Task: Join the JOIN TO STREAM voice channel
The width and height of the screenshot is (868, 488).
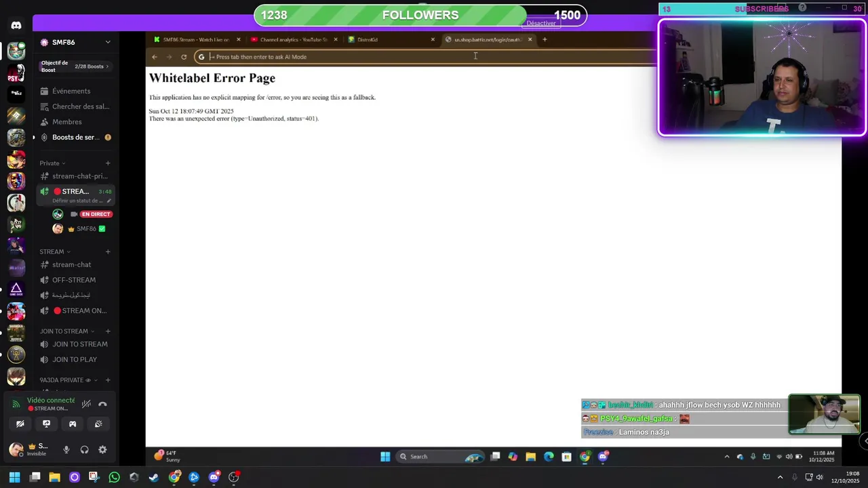Action: click(75, 344)
